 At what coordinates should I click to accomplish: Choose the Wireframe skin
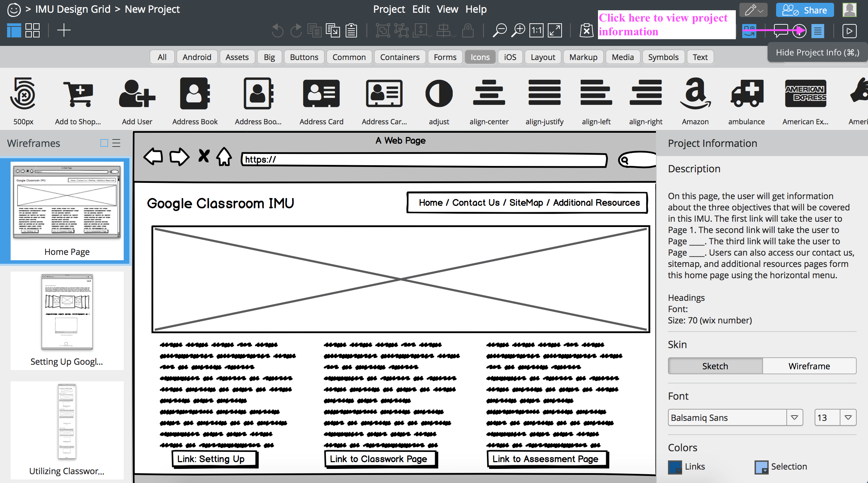click(809, 366)
